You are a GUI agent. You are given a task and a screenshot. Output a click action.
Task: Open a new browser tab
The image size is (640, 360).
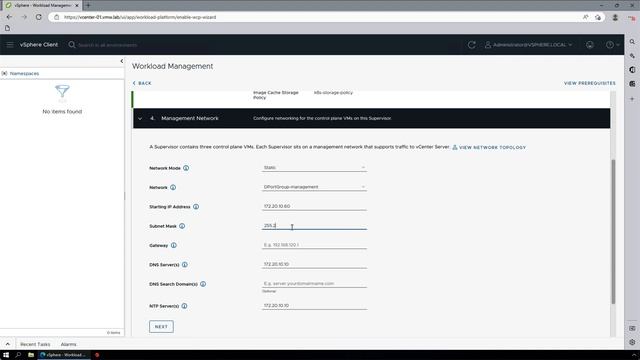[88, 5]
